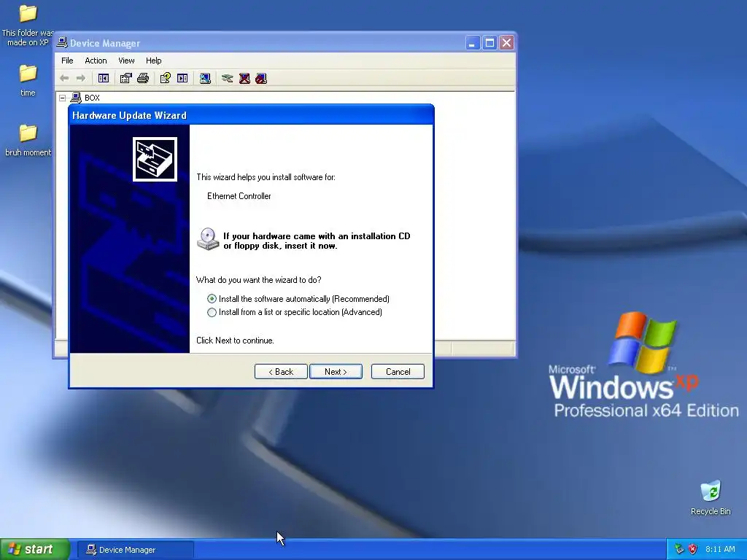Select Install the software automatically option
Screen dimensions: 747x560
(x=298, y=298)
